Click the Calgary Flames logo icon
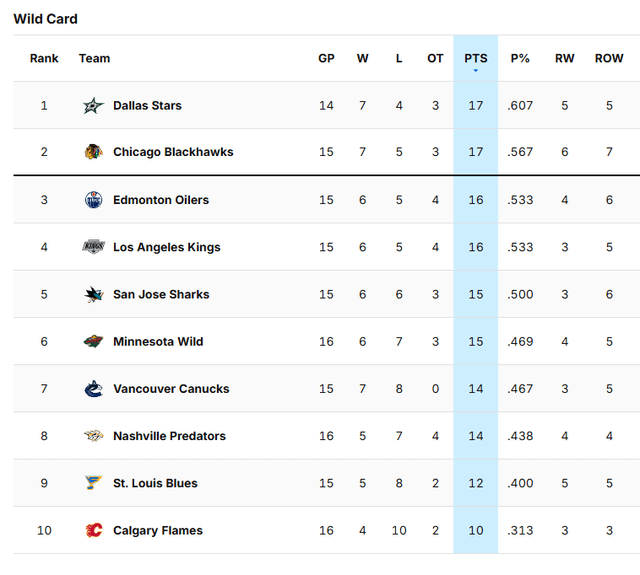Viewport: 640px width, 575px height. [x=94, y=530]
